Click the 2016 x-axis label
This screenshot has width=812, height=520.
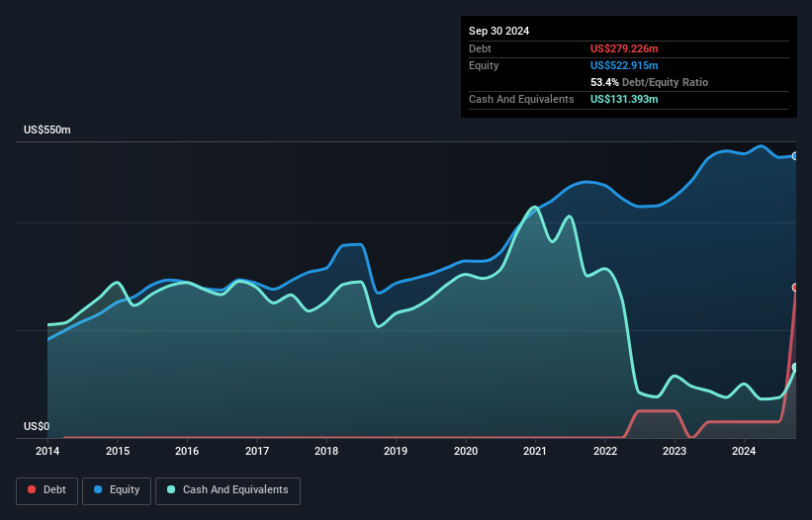[187, 451]
